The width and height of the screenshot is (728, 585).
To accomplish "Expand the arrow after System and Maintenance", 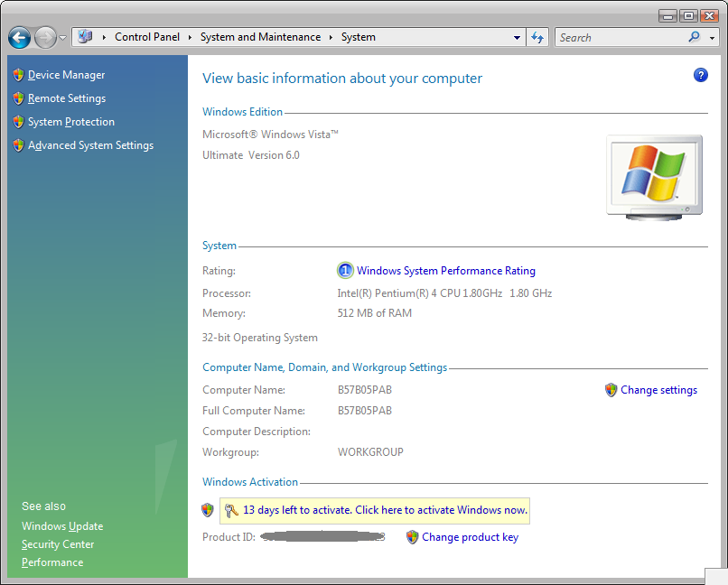I will coord(331,37).
